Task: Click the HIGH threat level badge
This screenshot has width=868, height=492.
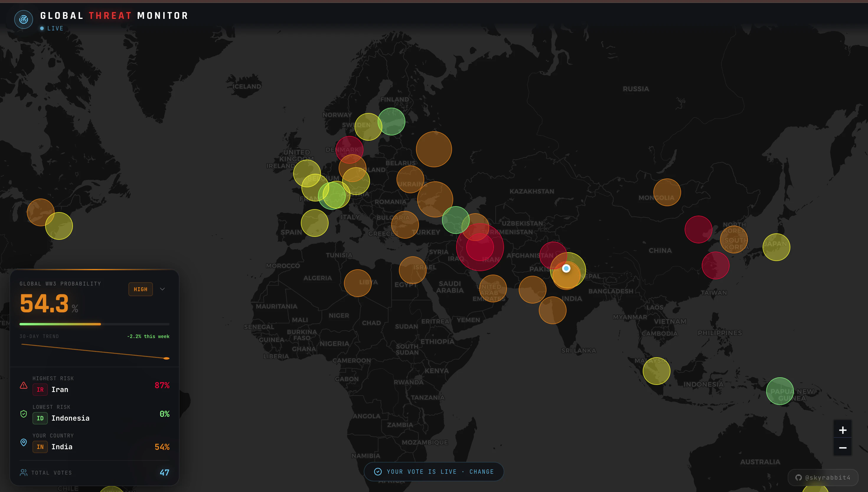Action: pos(141,289)
